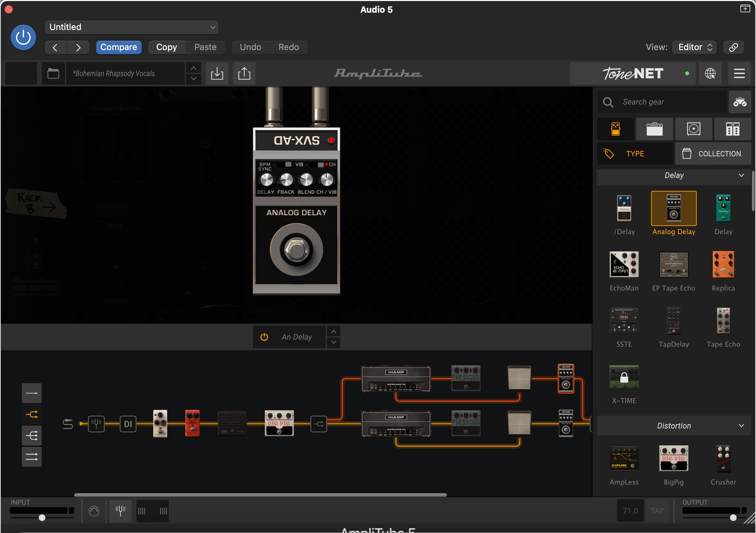Select the Bohemian Rhapsody Vocals preset name

coord(125,73)
